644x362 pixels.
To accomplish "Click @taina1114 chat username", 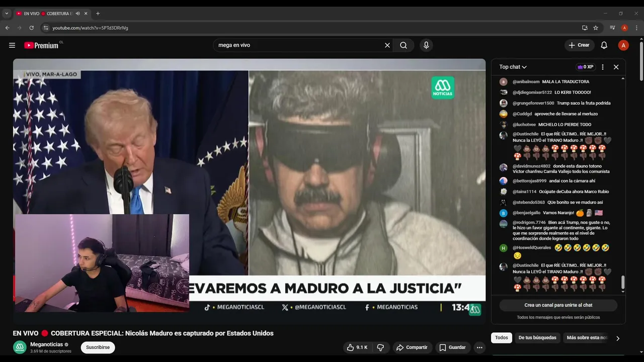I will point(524,192).
